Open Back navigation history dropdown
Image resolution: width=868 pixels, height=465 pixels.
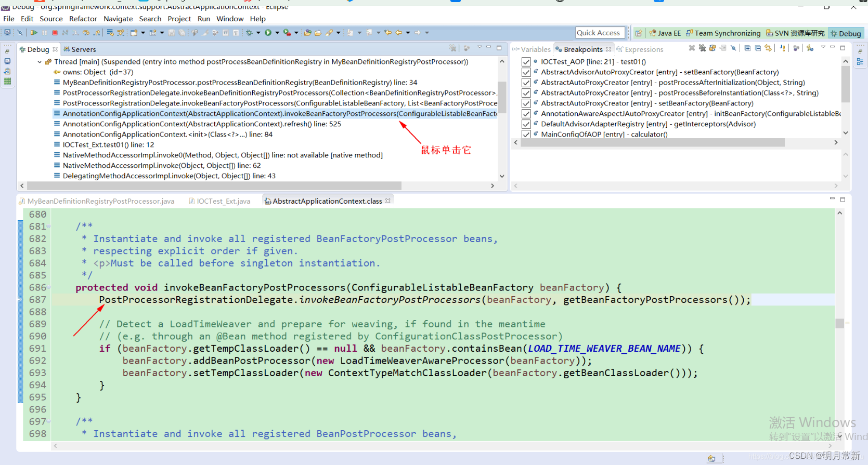click(x=408, y=33)
